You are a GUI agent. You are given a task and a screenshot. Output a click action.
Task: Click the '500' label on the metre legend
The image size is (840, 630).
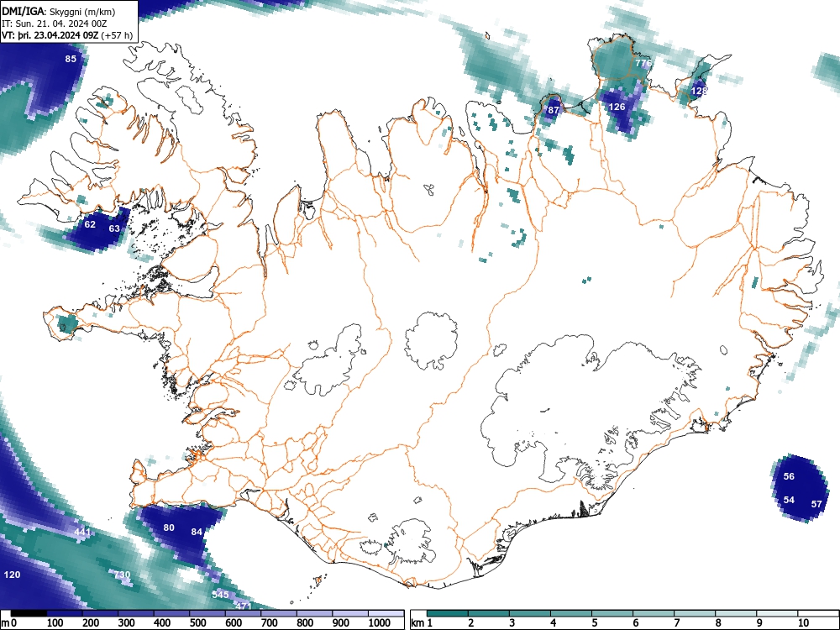pos(197,623)
